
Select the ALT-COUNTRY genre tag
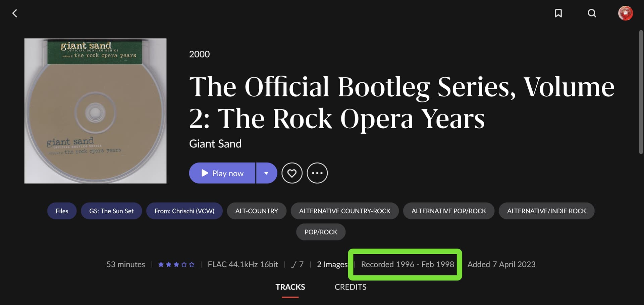257,211
